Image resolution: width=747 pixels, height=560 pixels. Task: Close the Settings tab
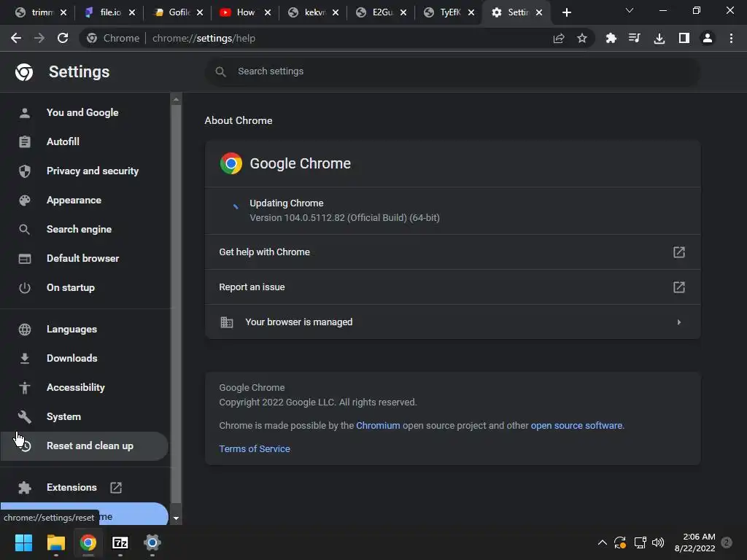click(x=539, y=12)
